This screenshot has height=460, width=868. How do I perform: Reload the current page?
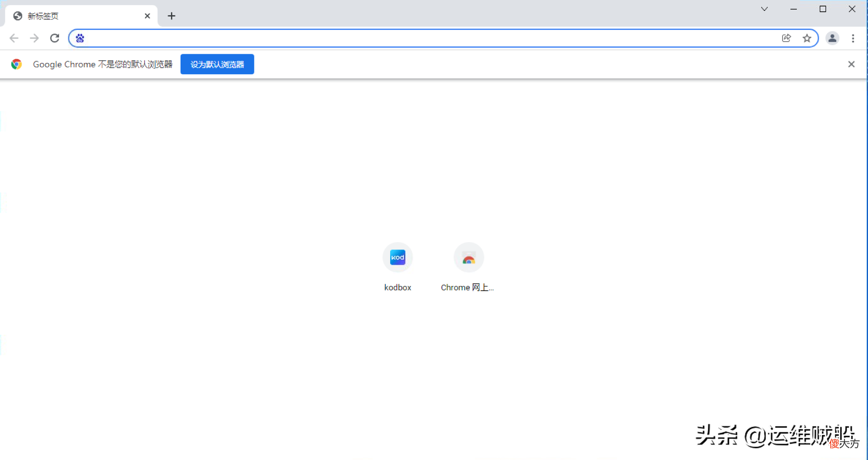pyautogui.click(x=54, y=38)
